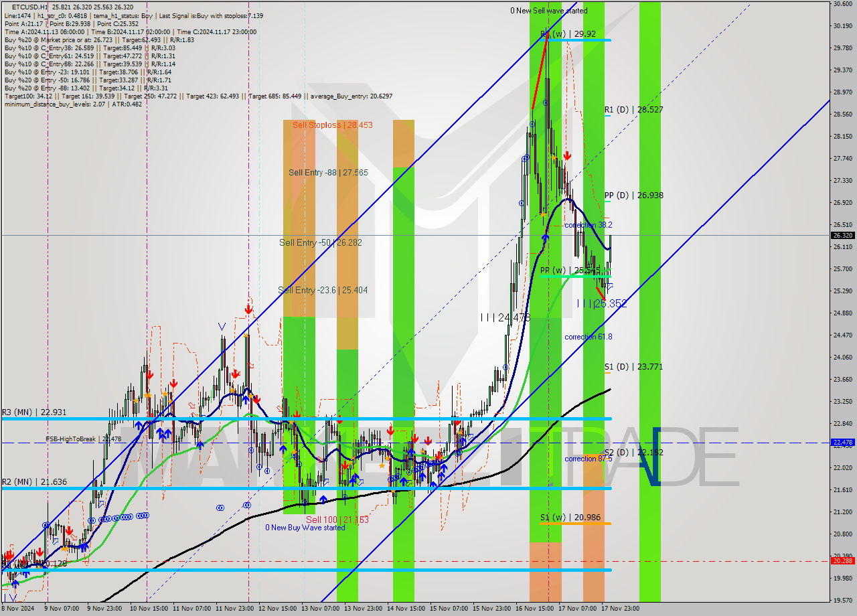This screenshot has height=616, width=857.
Task: Click the '14 Nov 15:00' time label
Action: coord(405,609)
